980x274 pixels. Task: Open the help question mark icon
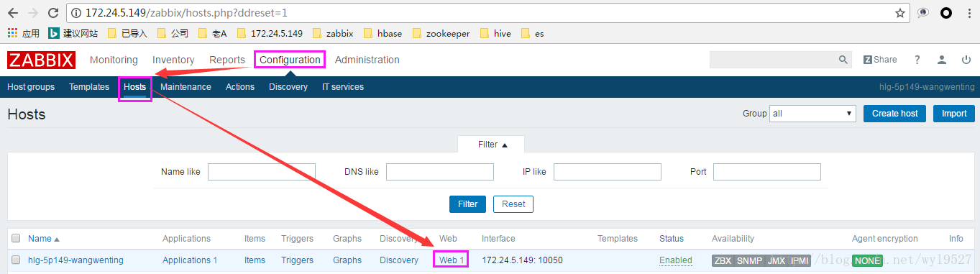[x=917, y=60]
